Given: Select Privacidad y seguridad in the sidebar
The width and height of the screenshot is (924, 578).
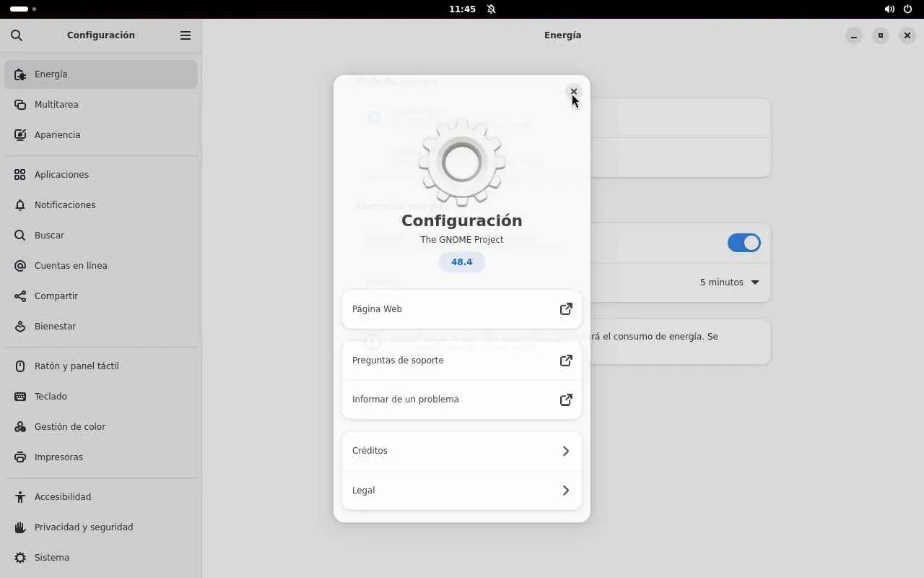Looking at the screenshot, I should pyautogui.click(x=101, y=527).
